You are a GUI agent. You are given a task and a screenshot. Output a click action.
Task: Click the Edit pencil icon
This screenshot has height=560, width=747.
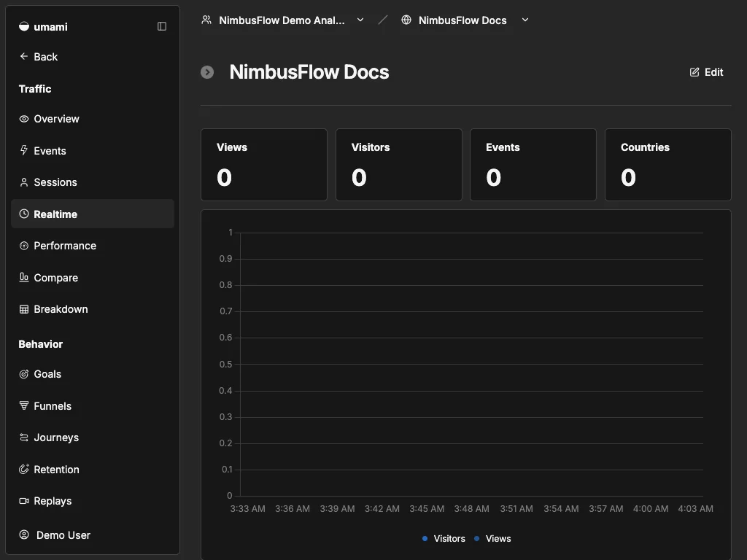pos(694,72)
